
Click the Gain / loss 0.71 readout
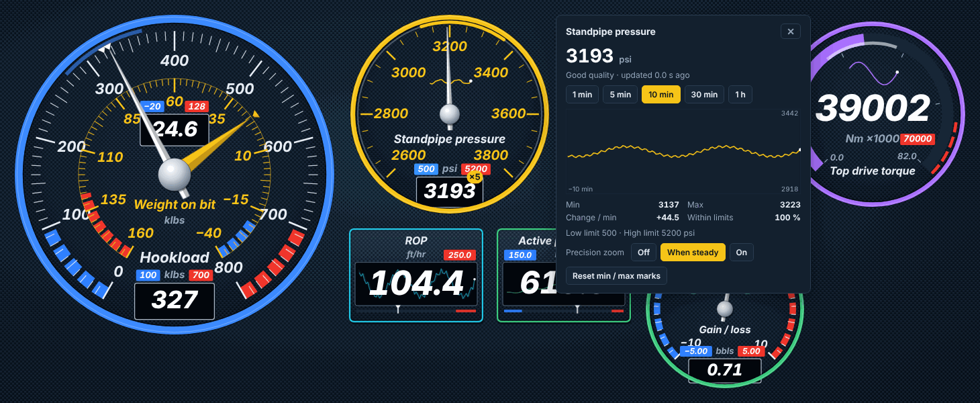725,370
